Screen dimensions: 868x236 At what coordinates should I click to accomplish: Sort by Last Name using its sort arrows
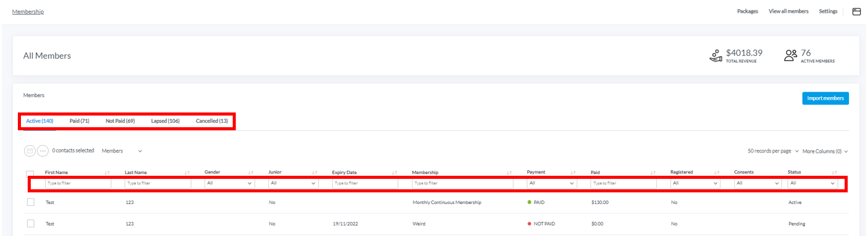187,173
